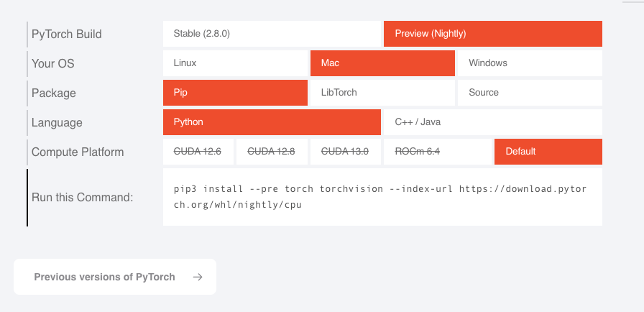Choose the Pip package option
The height and width of the screenshot is (312, 644).
pos(235,93)
